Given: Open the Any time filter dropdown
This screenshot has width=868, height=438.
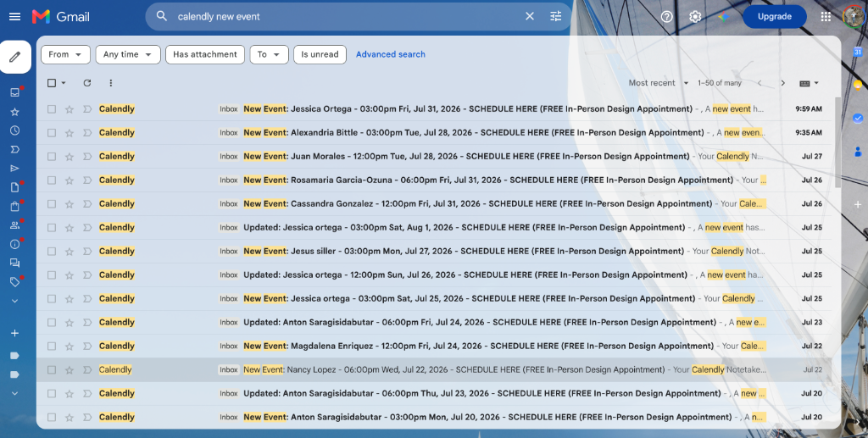Looking at the screenshot, I should (128, 54).
